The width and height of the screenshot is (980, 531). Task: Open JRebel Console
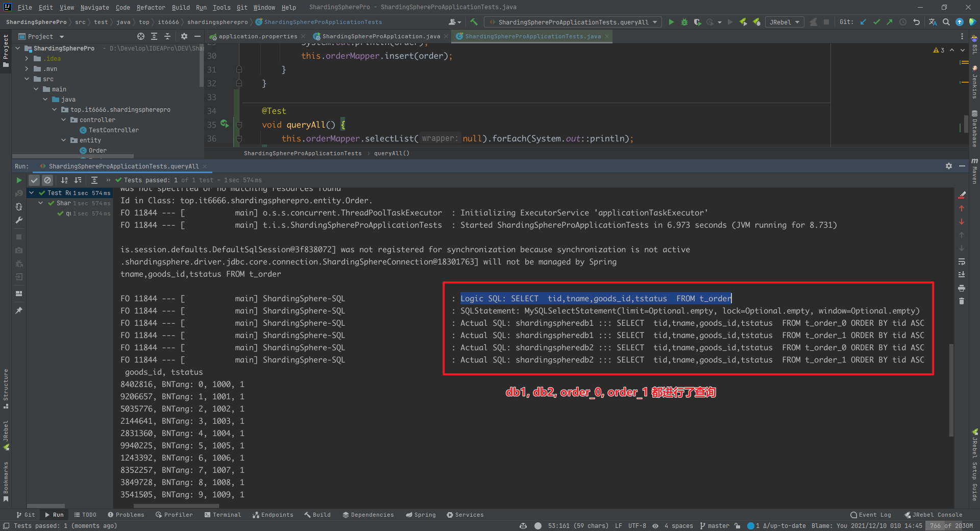[x=934, y=515]
